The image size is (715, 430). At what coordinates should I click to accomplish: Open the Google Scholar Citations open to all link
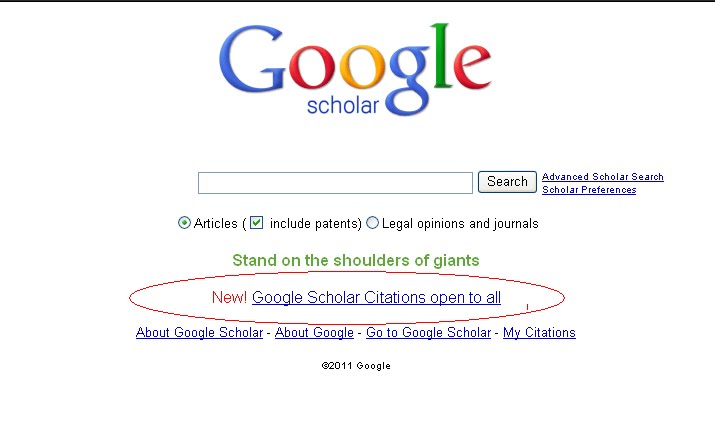click(x=376, y=298)
